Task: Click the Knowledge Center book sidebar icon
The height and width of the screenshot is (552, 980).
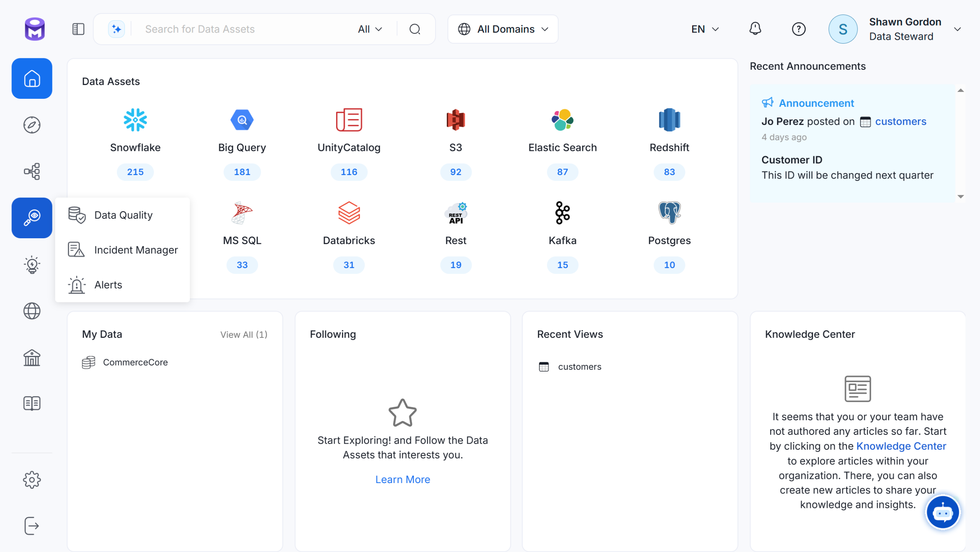Action: 32,403
